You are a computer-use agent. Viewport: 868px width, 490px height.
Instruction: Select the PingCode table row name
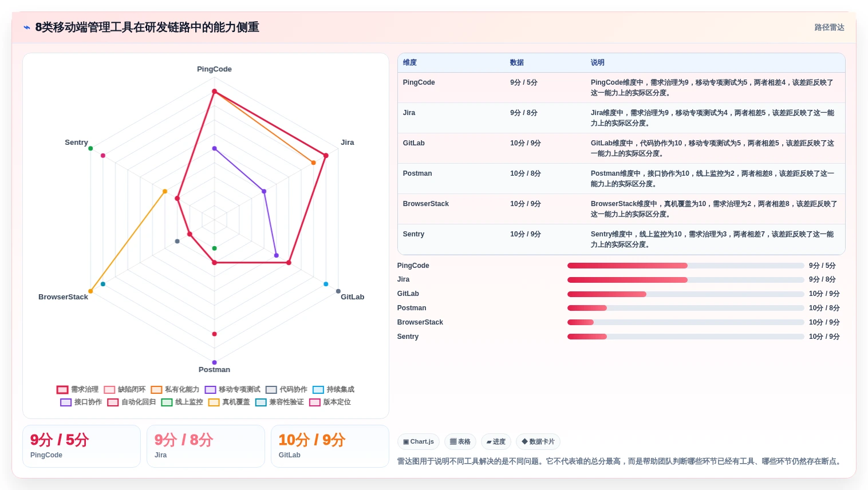[419, 82]
